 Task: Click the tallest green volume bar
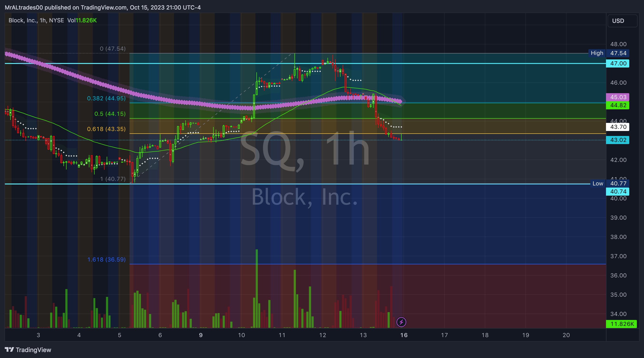[257, 289]
